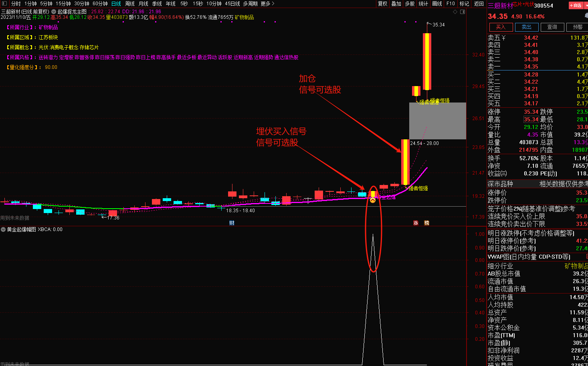Expand the 更多 periods menu
Viewport: 588px width, 366px height.
267,4
